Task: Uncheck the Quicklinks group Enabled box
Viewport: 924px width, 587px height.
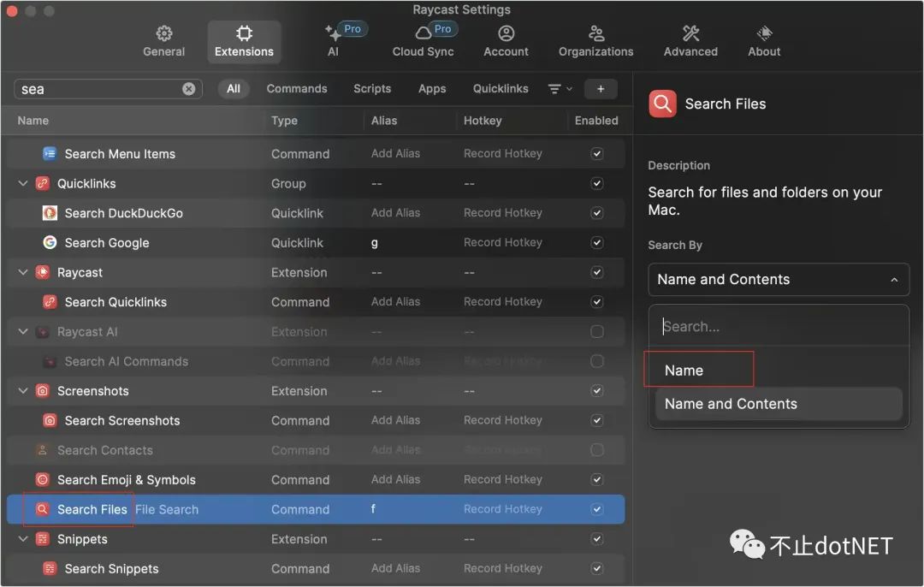Action: [597, 183]
